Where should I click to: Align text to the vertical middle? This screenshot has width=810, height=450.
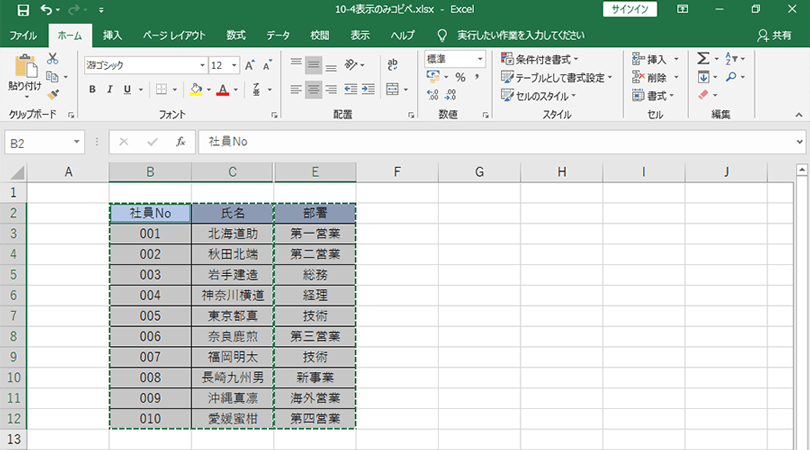coord(313,65)
